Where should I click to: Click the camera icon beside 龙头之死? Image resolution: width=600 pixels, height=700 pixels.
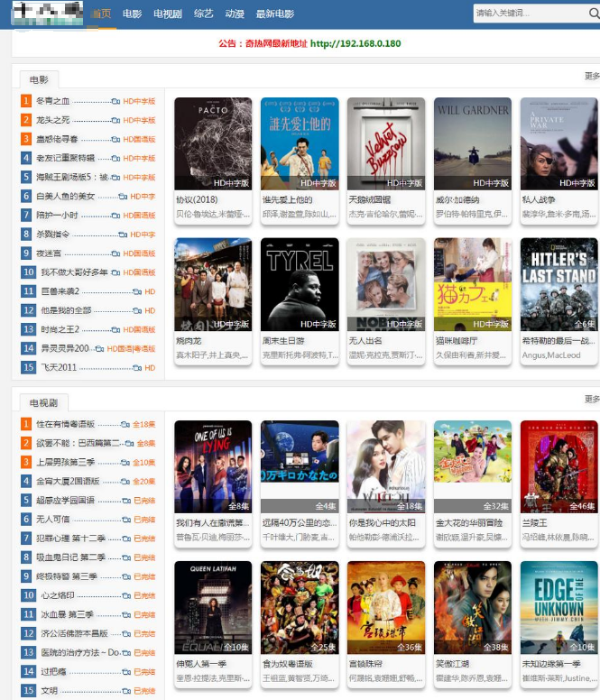point(115,121)
